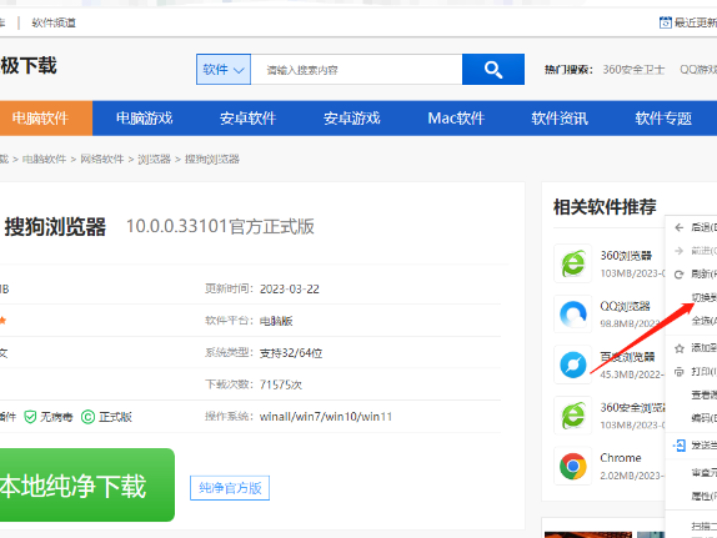Open the 360安全浏览器 recommendation link
This screenshot has width=717, height=538.
point(633,407)
